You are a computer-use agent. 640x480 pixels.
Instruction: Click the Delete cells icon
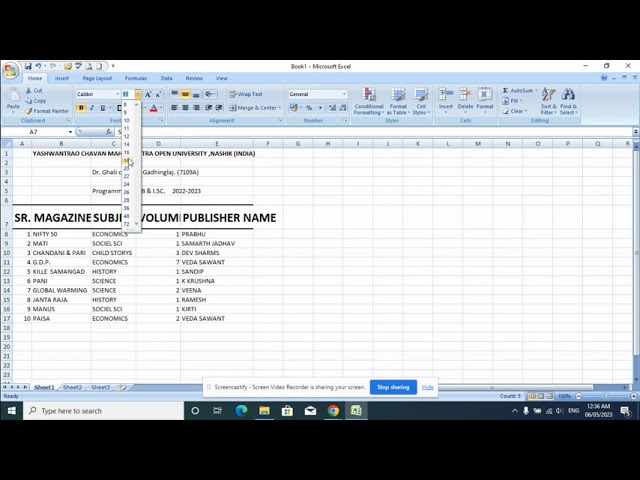point(465,95)
